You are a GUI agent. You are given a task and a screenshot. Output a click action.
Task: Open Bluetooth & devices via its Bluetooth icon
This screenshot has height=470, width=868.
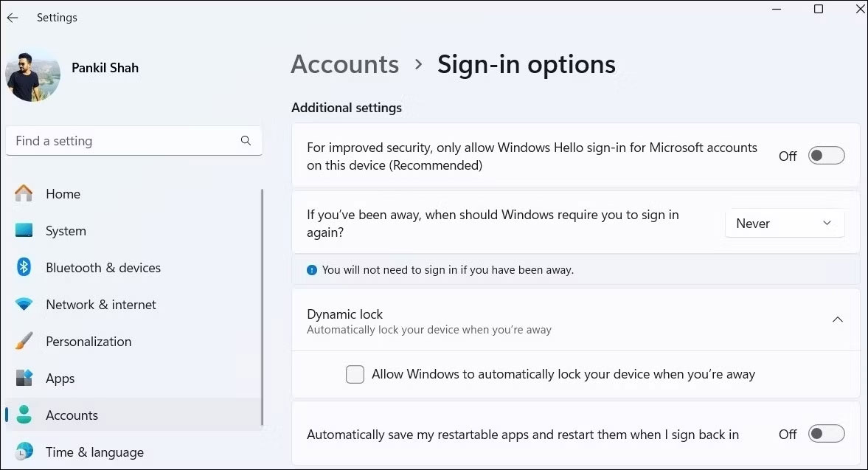coord(24,267)
